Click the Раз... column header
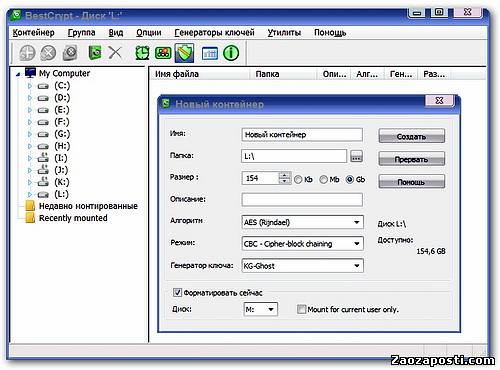Image resolution: width=500 pixels, height=370 pixels. [434, 74]
